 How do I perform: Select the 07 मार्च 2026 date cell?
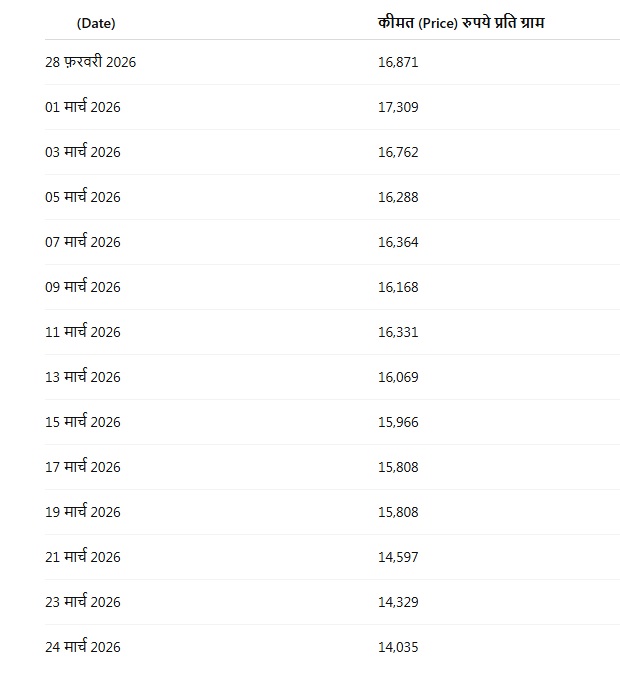coord(82,242)
